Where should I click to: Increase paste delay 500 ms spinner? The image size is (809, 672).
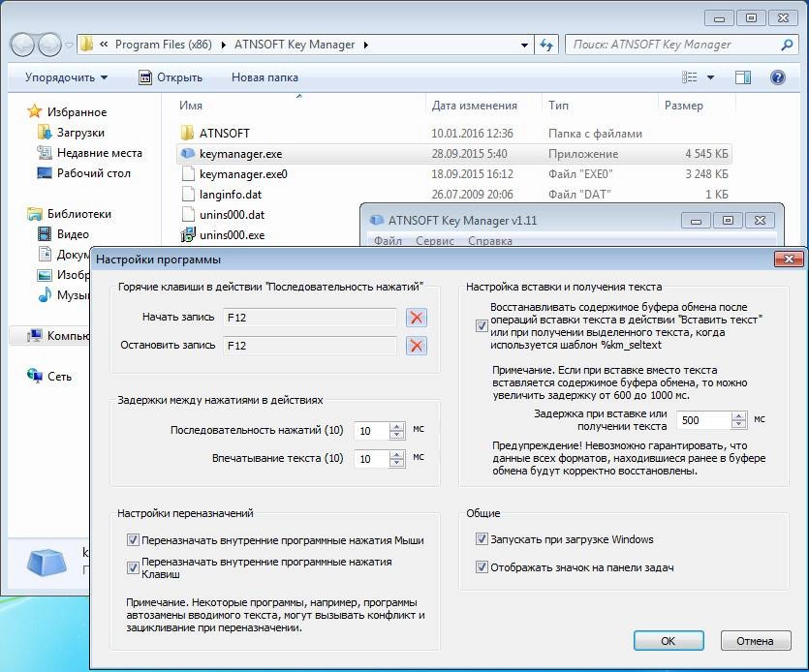point(739,416)
